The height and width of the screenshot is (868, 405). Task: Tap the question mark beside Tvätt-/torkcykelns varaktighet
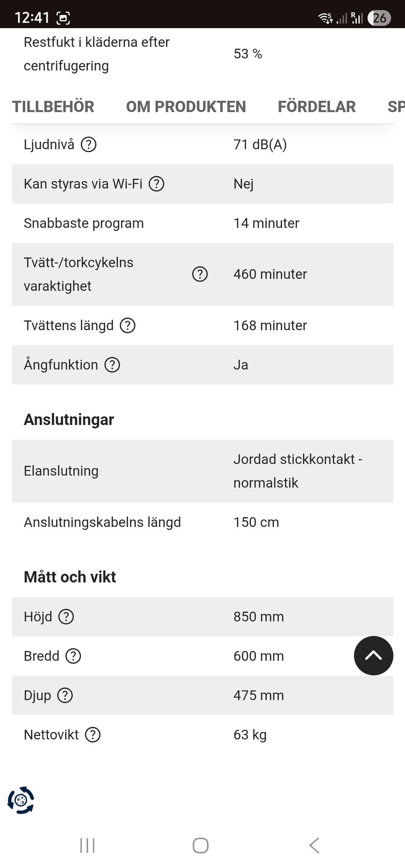pos(200,274)
